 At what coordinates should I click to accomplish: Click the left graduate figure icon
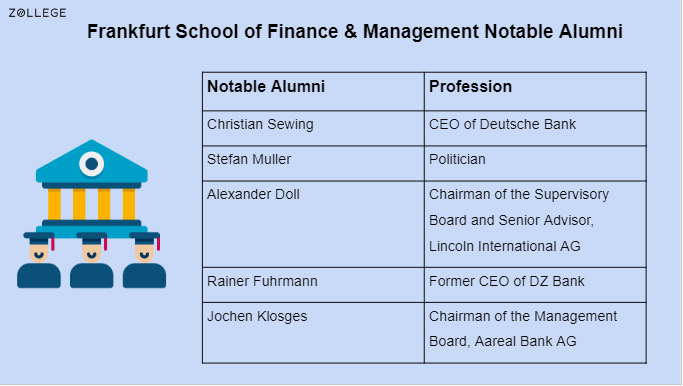[39, 260]
